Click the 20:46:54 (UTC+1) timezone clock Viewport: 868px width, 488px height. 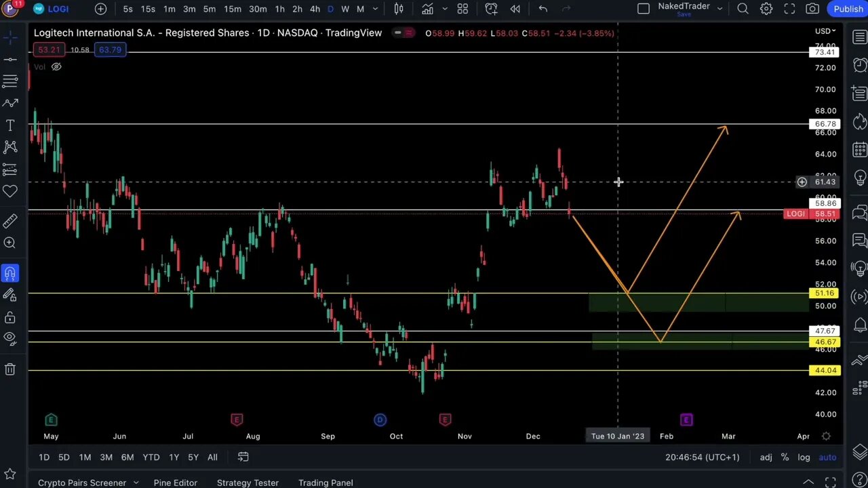(703, 457)
